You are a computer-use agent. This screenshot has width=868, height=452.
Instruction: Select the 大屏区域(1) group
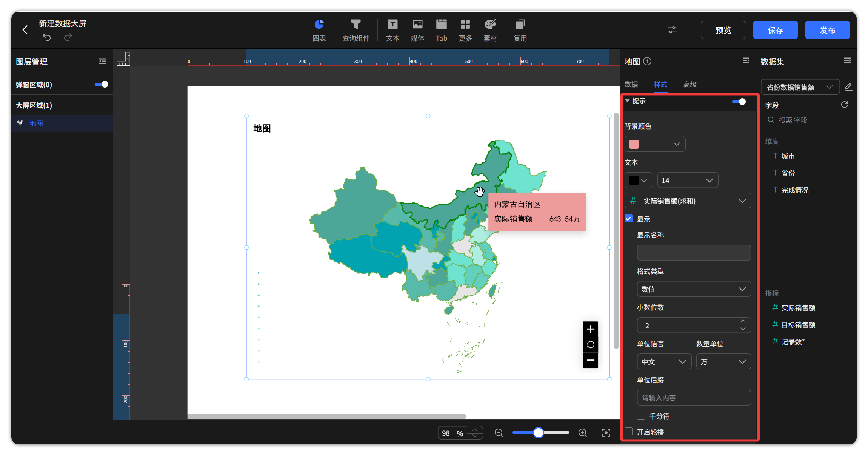point(34,105)
